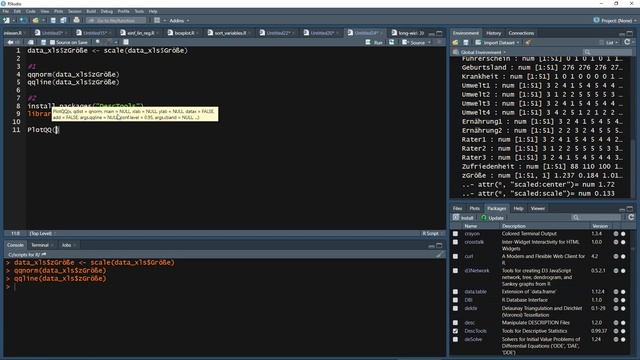640x360 pixels.
Task: Open the Project (None) dropdown
Action: pyautogui.click(x=615, y=20)
